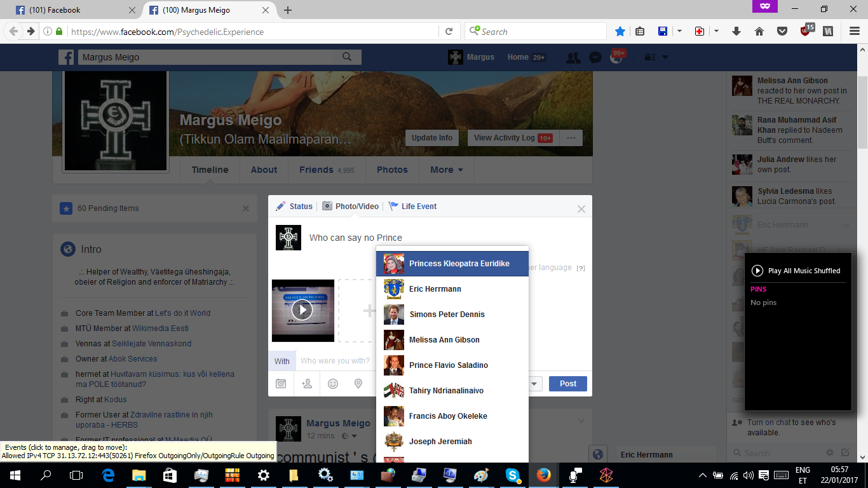Open Firefox downloads arrow icon
The image size is (868, 488).
[x=736, y=31]
